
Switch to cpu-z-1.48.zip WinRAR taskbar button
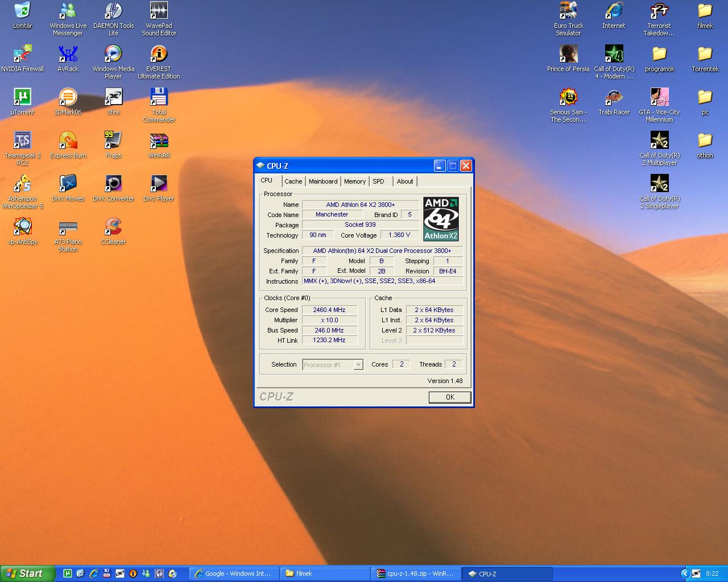point(416,573)
